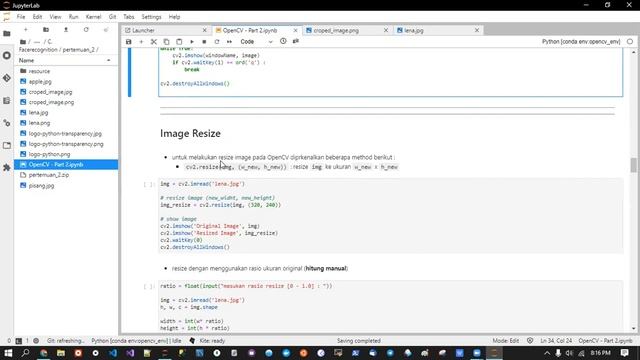
Task: Close the Launcher tab
Action: 205,30
